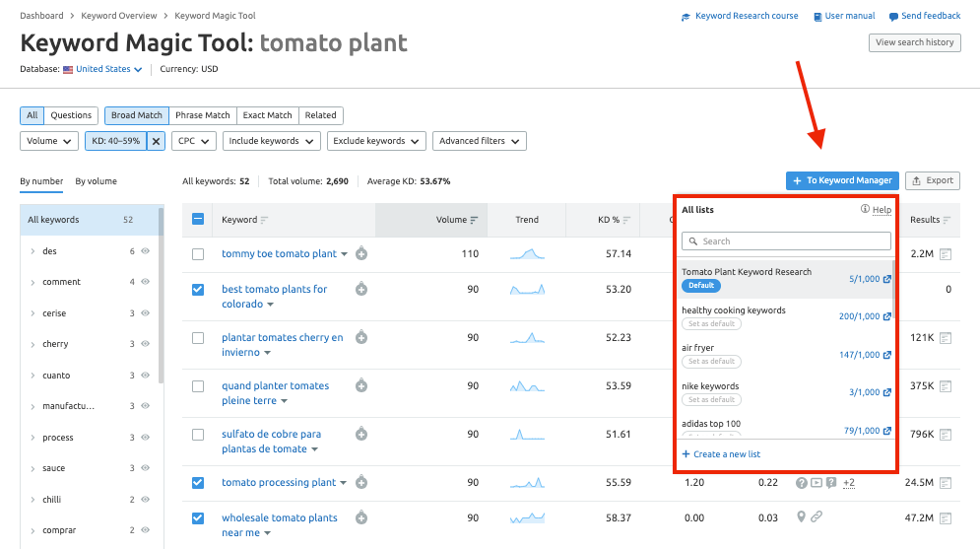980x549 pixels.
Task: Sort by Keyword column sort icon
Action: tap(264, 220)
